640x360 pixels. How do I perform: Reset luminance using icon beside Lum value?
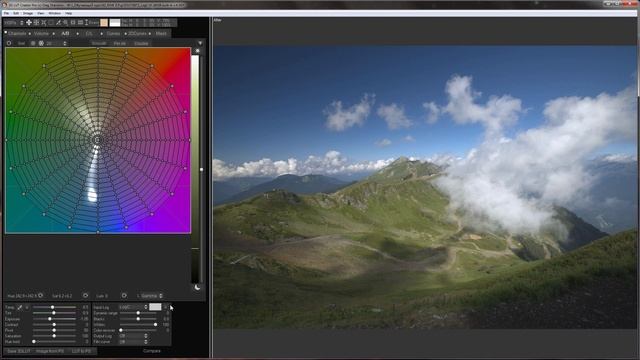point(124,296)
